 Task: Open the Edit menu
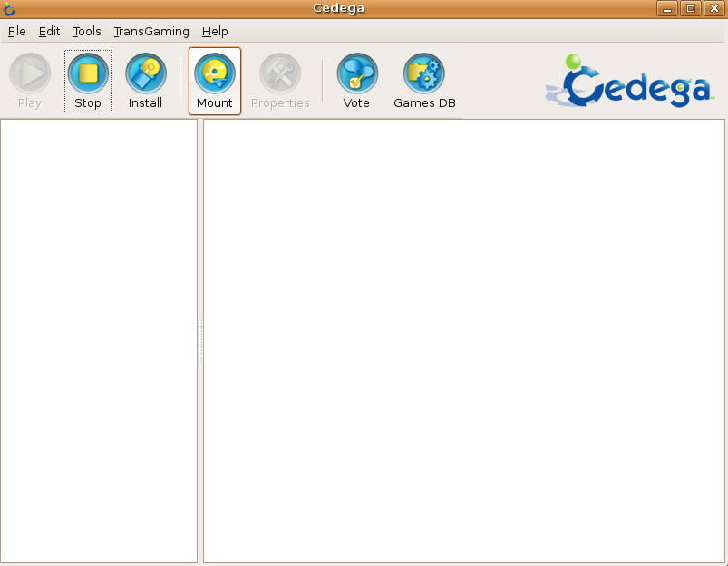49,32
